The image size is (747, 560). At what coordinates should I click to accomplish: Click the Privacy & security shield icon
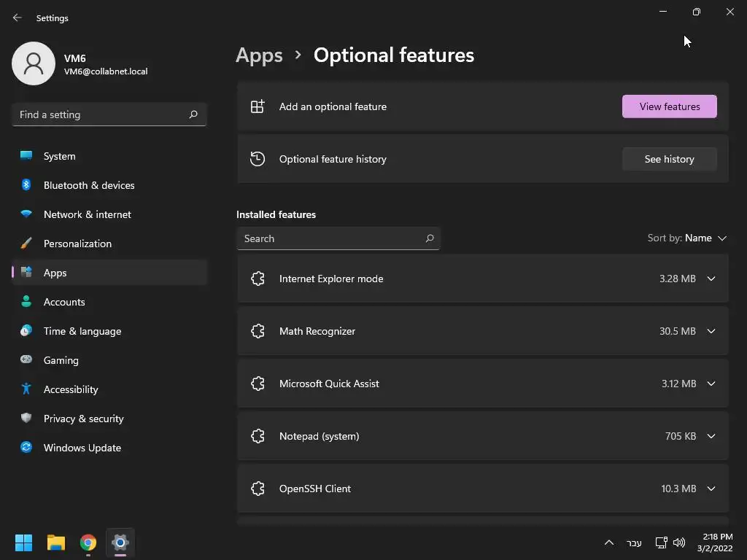(x=26, y=419)
